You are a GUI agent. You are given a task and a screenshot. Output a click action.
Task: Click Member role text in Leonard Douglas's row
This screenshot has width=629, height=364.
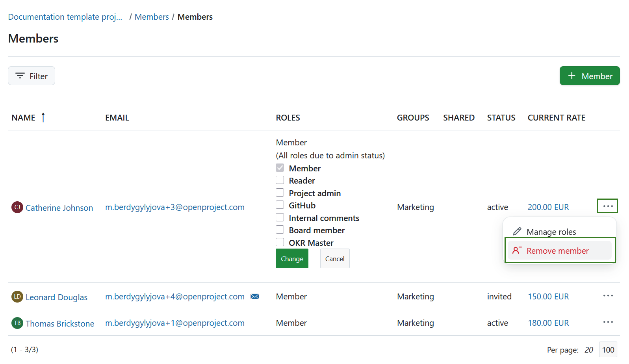(291, 297)
